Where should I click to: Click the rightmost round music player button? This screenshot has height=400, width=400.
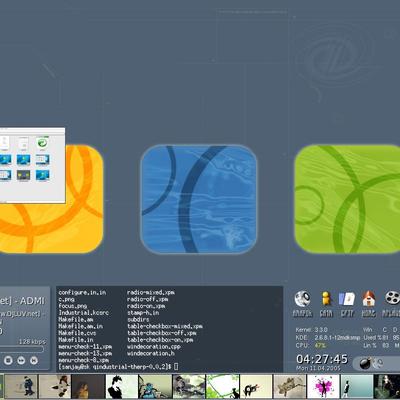click(34, 360)
